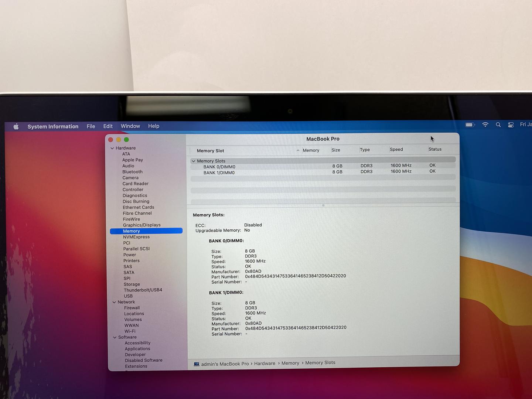Select NVMExpress in the sidebar
Viewport: 532px width, 399px height.
coord(136,237)
